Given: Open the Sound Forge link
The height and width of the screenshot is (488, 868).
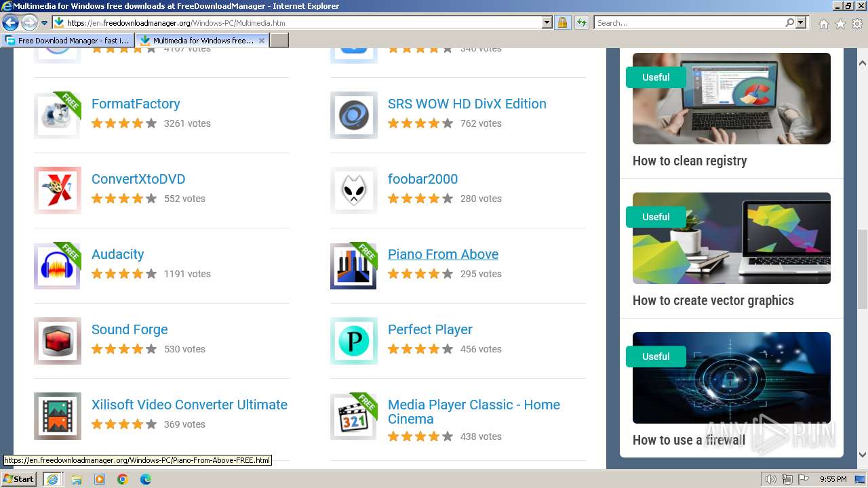Looking at the screenshot, I should (x=130, y=329).
